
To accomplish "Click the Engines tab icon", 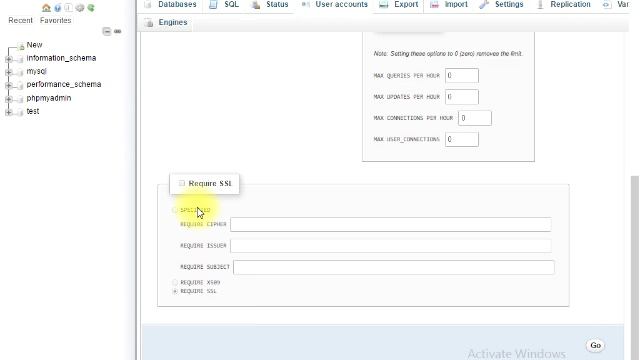I will 149,23.
